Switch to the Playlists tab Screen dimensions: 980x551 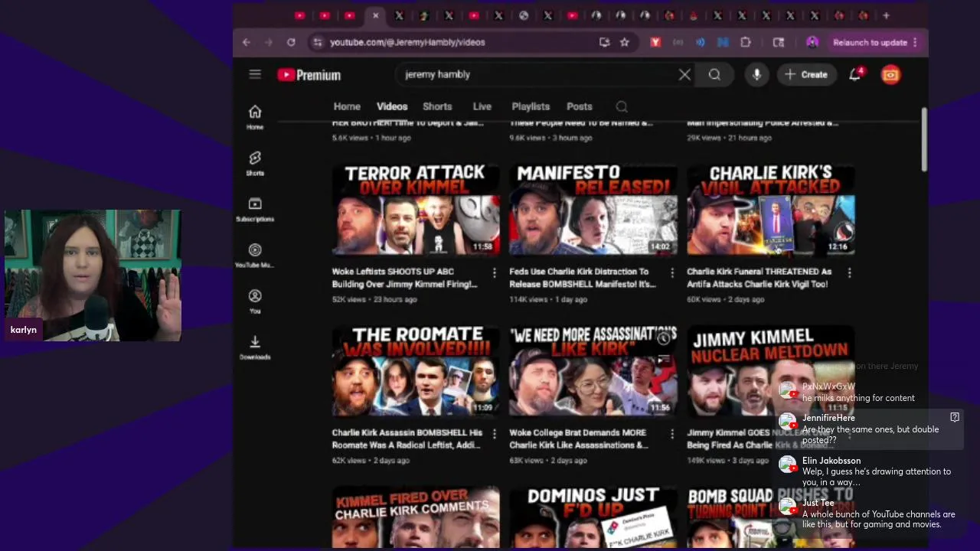tap(531, 106)
